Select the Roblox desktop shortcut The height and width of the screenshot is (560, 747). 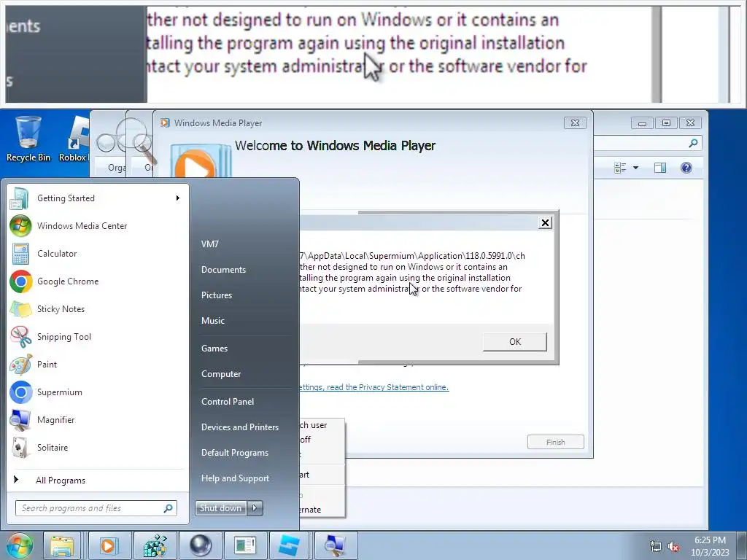74,139
